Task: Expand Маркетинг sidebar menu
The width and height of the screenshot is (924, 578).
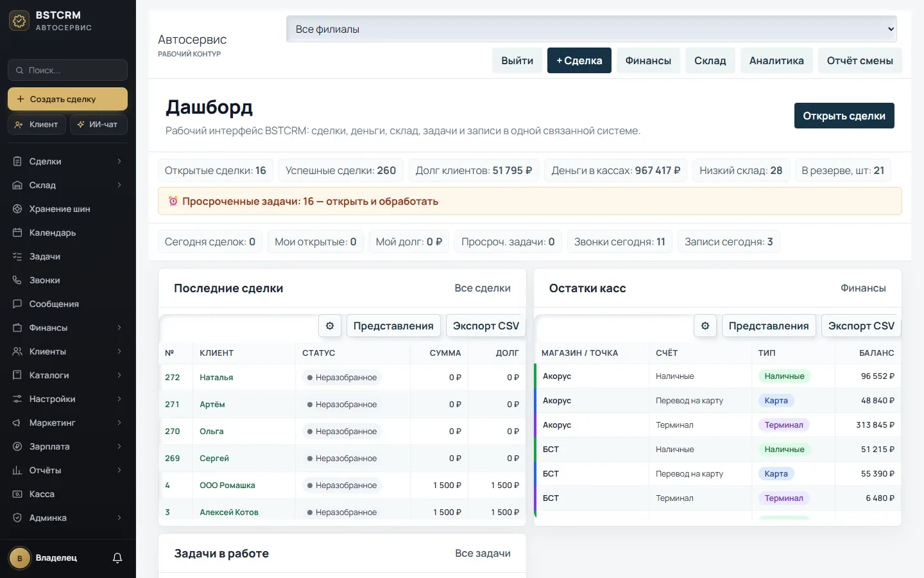Action: point(68,423)
